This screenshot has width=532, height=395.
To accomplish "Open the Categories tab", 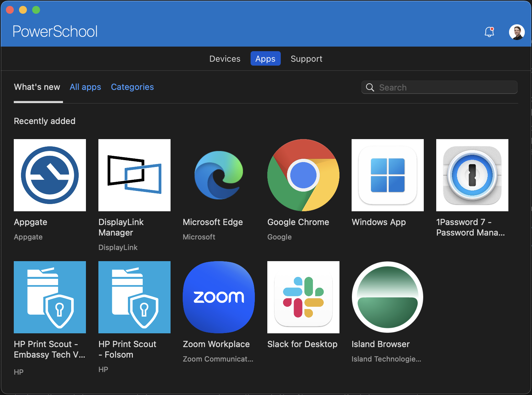I will pos(132,87).
